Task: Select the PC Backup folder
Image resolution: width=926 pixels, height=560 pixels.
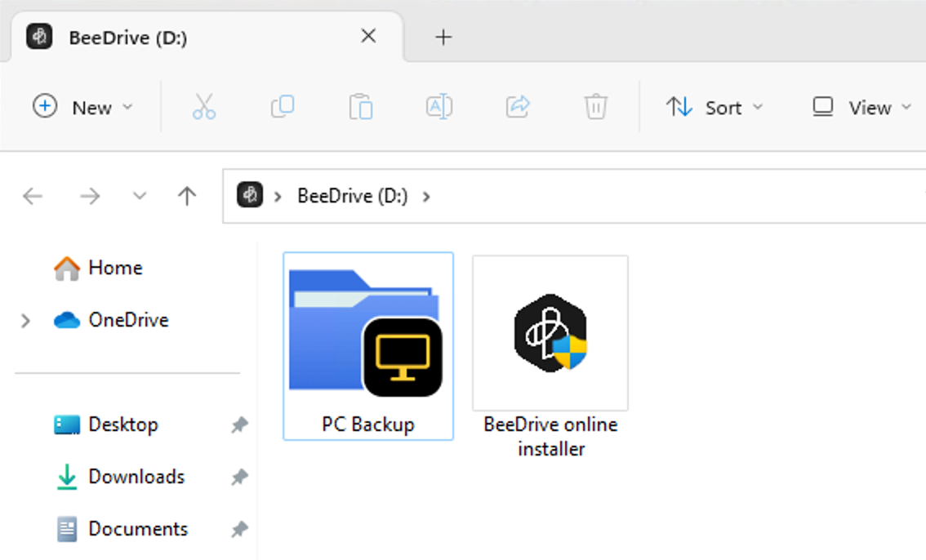Action: (368, 346)
